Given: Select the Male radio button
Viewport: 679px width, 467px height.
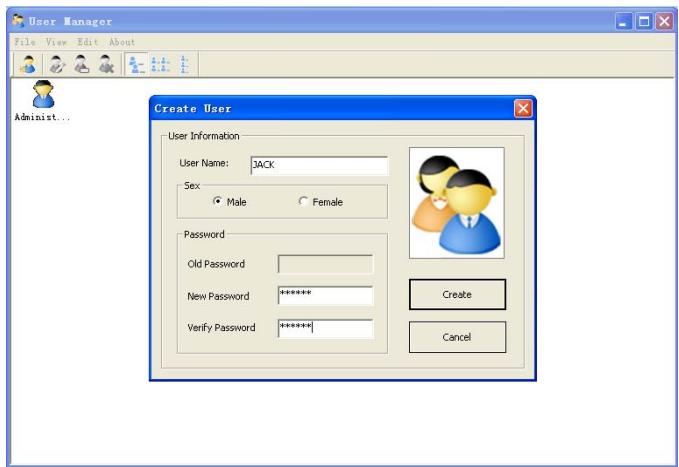Looking at the screenshot, I should point(218,202).
